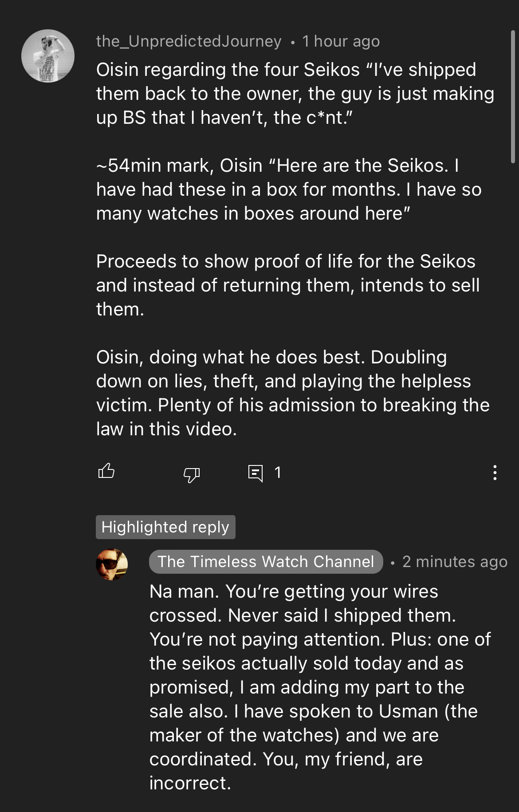Open the_UnpredictedJourney's profile picture

48,56
